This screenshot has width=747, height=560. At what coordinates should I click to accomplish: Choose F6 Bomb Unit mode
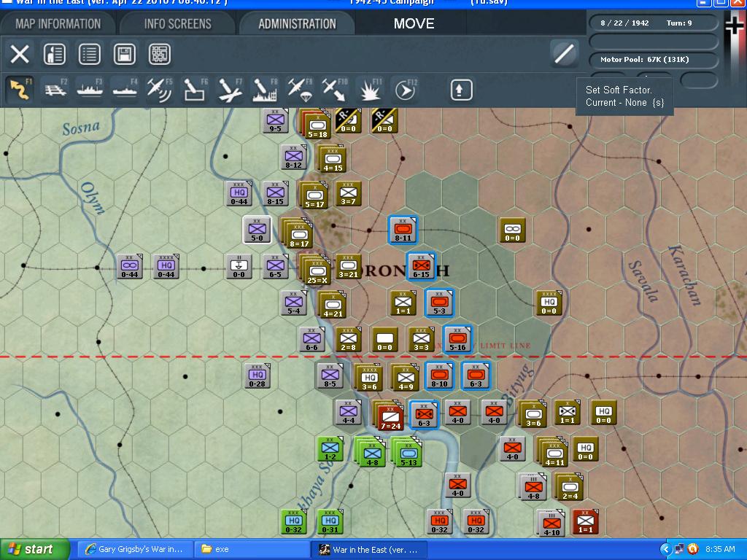[195, 89]
